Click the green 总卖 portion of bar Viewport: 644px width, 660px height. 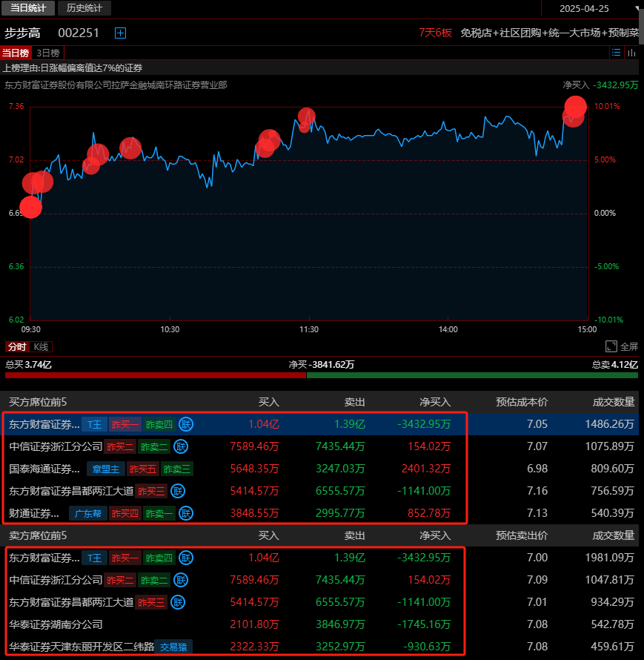click(x=472, y=375)
